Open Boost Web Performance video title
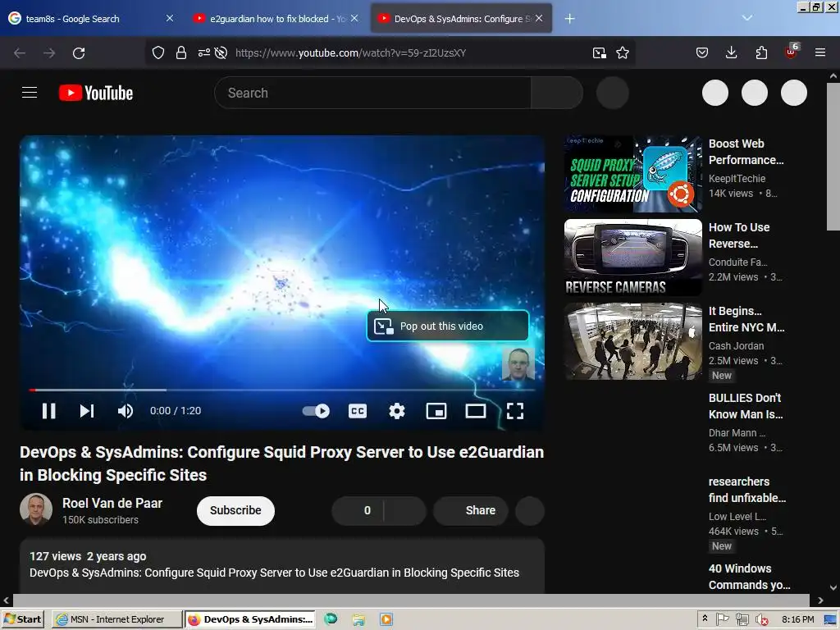 746,152
